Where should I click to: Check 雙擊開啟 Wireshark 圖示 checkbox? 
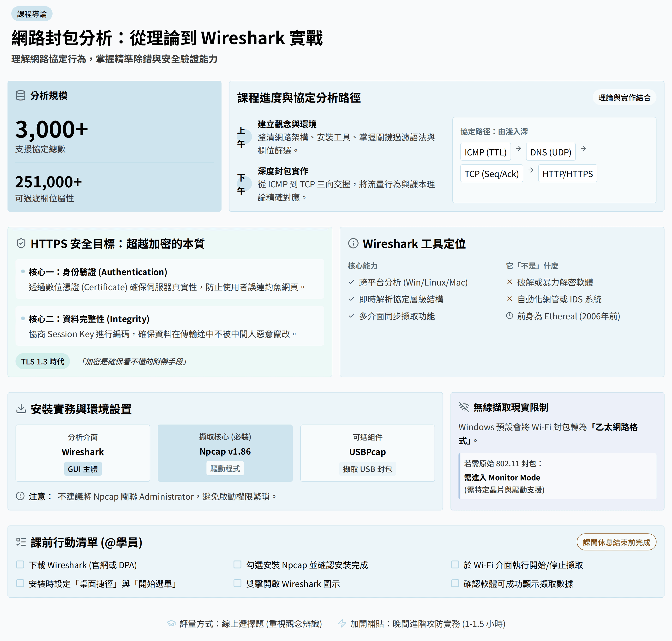tap(237, 583)
